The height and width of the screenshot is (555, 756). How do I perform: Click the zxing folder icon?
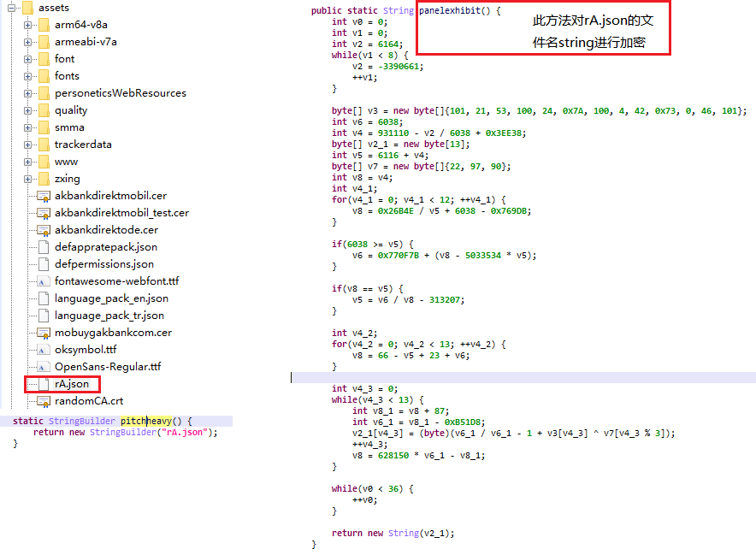coord(44,179)
